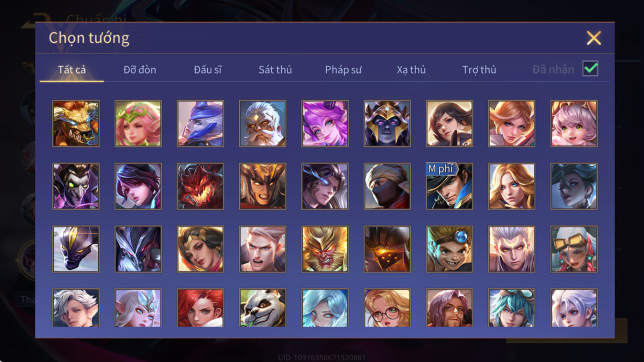Choose the goggle-wearing boy with blue gem

[449, 249]
